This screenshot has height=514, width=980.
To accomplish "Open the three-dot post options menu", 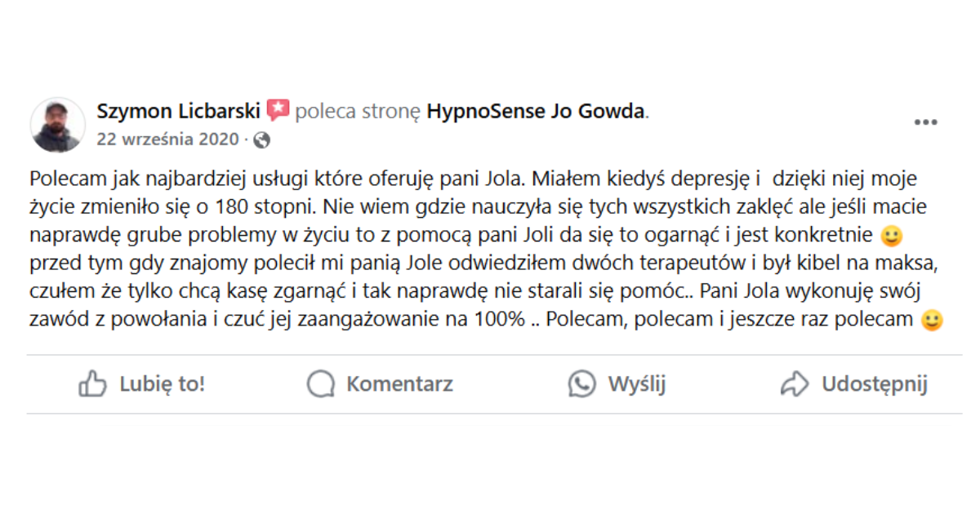I will click(x=925, y=122).
